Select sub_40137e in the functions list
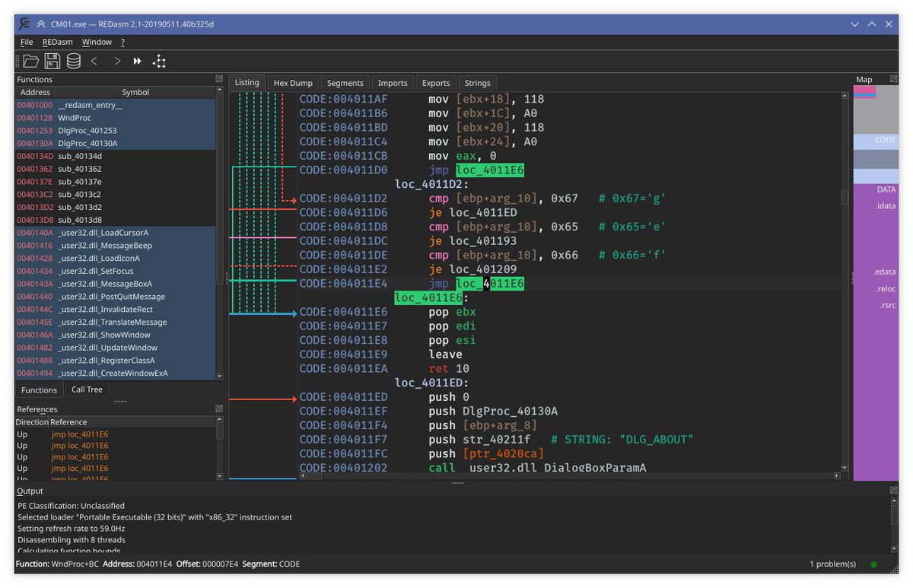913x588 pixels. [x=116, y=182]
